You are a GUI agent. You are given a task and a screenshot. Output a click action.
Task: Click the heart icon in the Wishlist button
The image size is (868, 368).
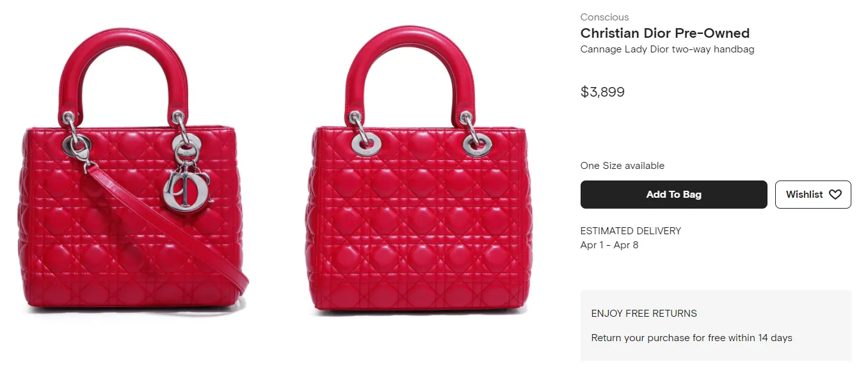(835, 195)
